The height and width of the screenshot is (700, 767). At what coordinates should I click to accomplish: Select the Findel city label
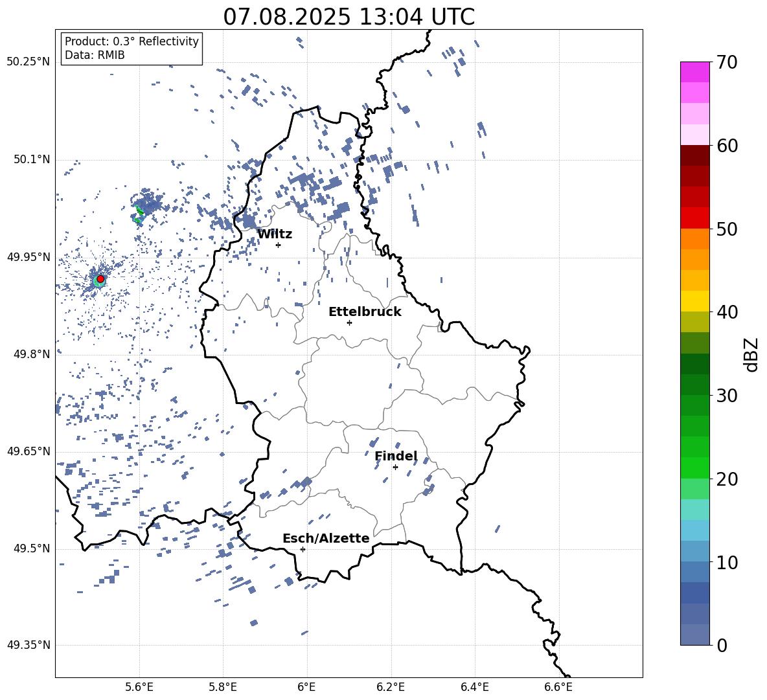(396, 456)
